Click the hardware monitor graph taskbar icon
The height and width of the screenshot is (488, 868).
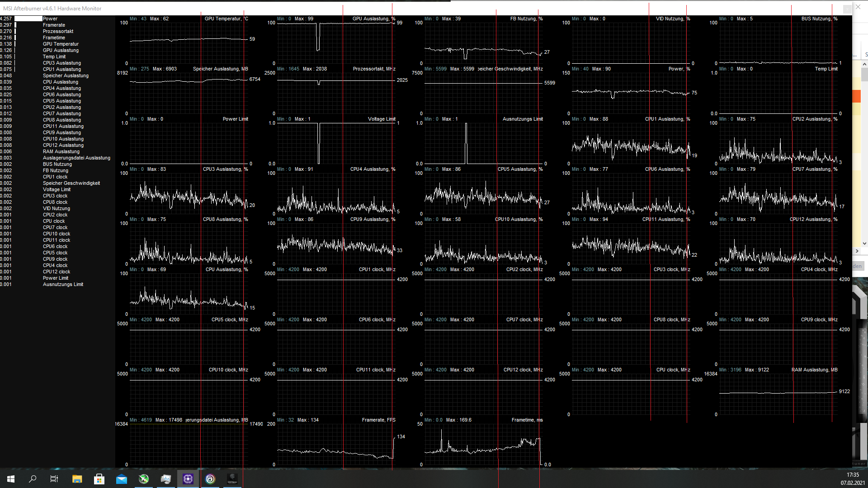tap(166, 479)
